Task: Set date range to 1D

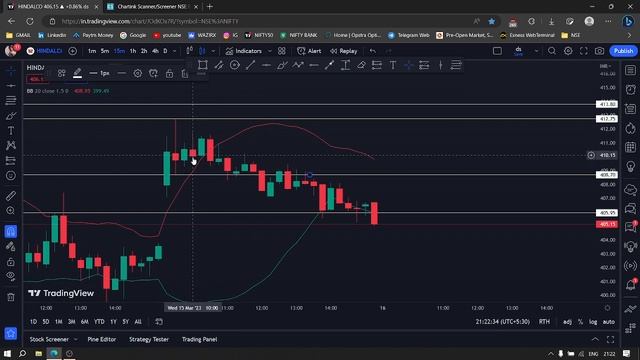Action: pyautogui.click(x=33, y=322)
